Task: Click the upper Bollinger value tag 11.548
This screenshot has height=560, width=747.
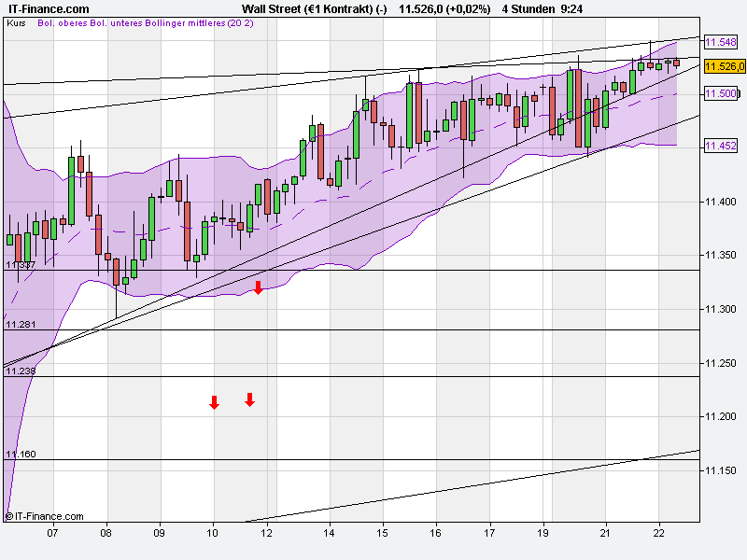Action: (721, 42)
